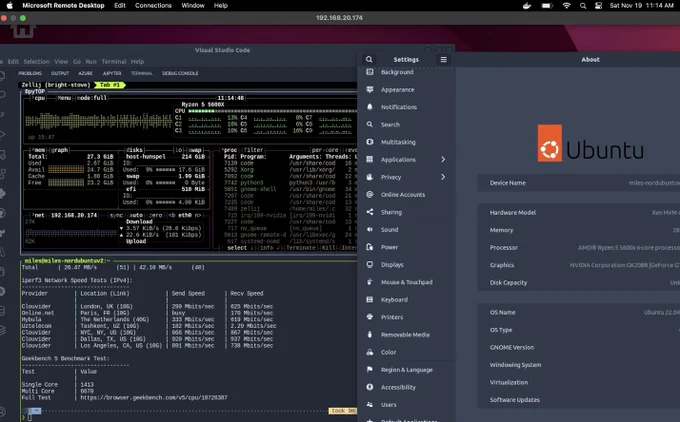680x422 pixels.
Task: Click Device Name row in About
Action: click(x=579, y=183)
